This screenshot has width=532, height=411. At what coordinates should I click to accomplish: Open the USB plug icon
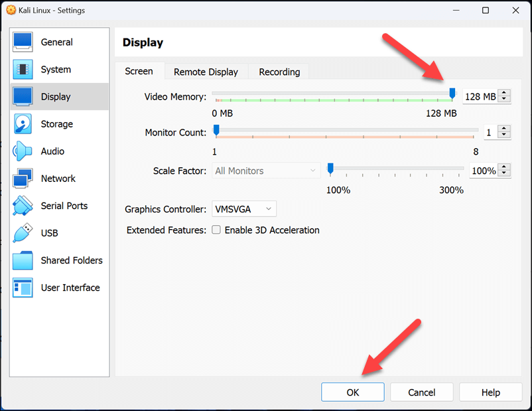[23, 233]
